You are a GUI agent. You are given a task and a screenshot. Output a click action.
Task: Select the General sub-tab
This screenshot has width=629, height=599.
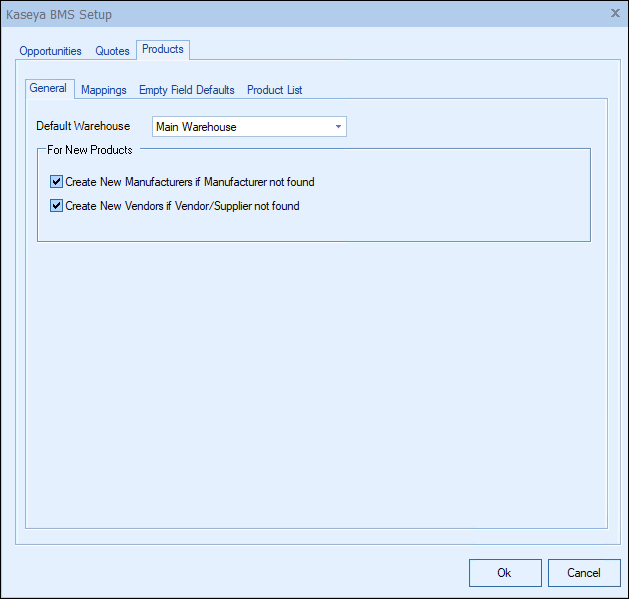click(x=48, y=88)
